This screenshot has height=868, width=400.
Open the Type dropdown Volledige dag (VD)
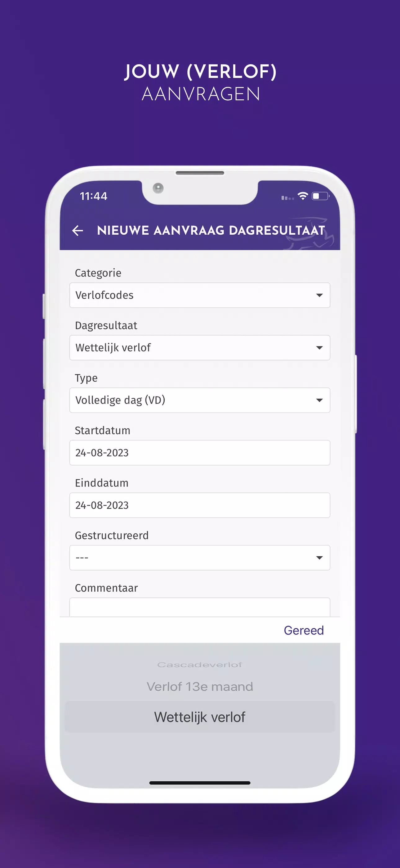(x=200, y=400)
